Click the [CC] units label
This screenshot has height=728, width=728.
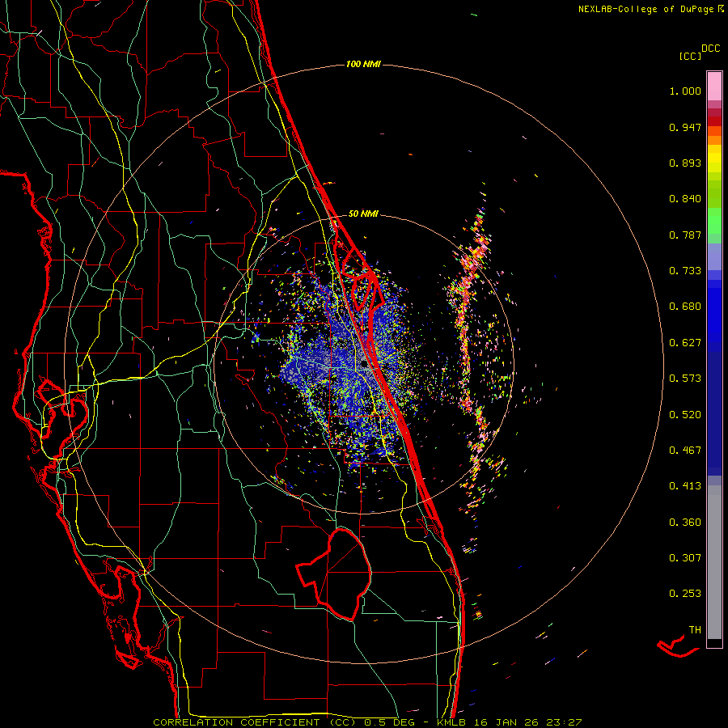coord(690,56)
